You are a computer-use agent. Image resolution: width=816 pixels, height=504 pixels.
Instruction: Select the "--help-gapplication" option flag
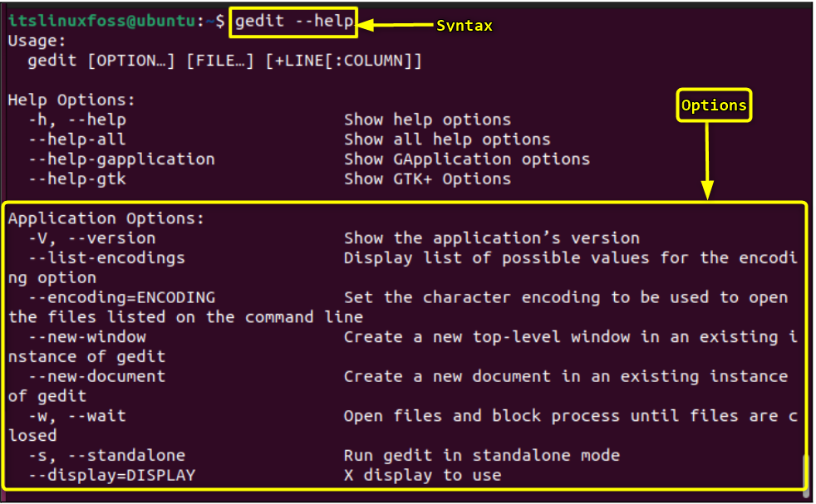click(x=122, y=159)
